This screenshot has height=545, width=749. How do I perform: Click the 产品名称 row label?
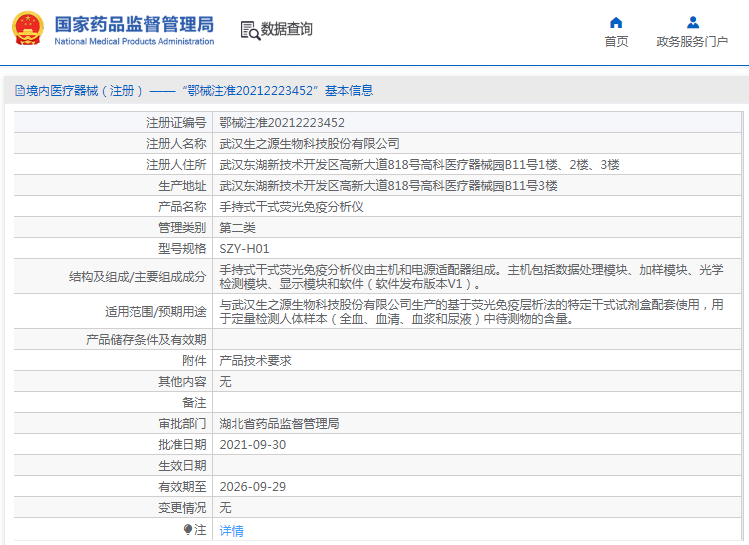(182, 207)
